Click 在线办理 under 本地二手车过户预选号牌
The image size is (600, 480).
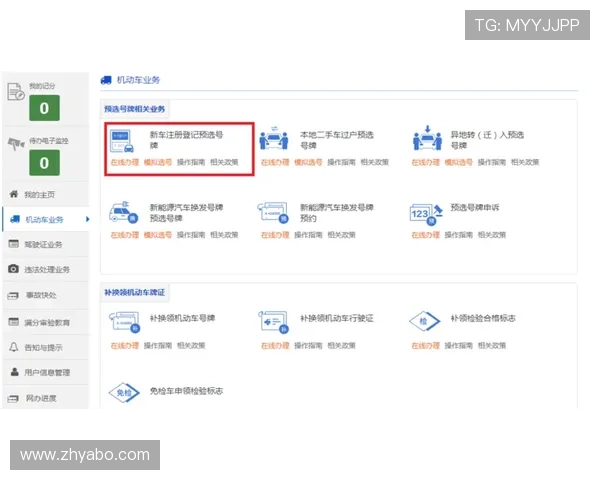point(275,162)
